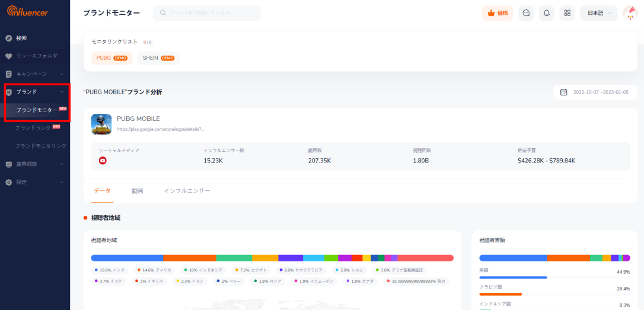The height and width of the screenshot is (310, 644).
Task: Select ブランドモニタリング in sidebar
Action: [41, 146]
